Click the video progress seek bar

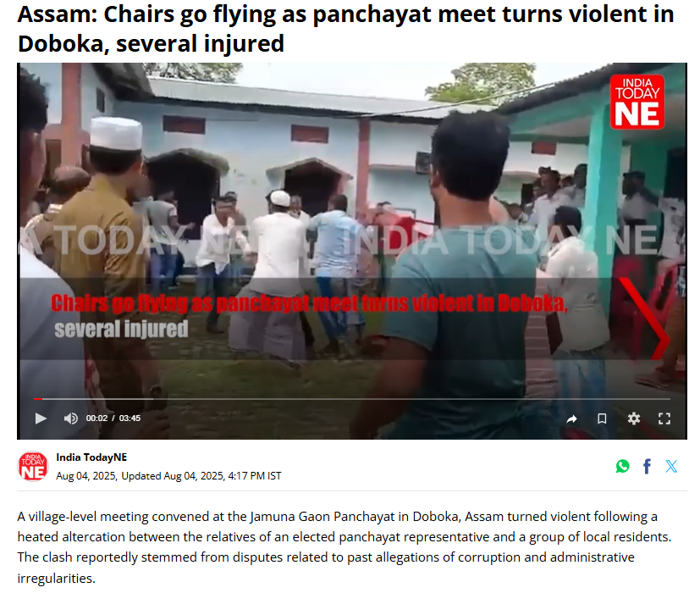click(x=352, y=399)
